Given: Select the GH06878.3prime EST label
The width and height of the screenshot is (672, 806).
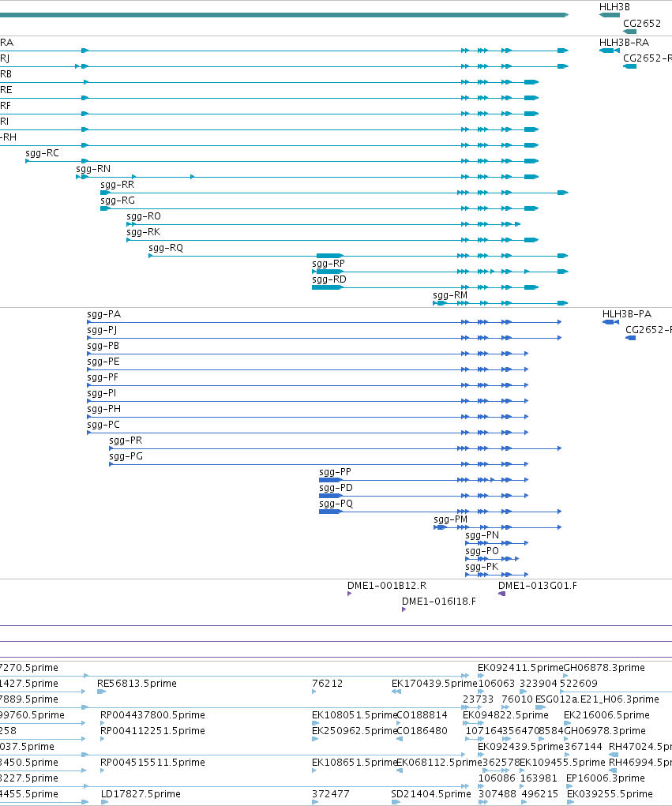Looking at the screenshot, I should [x=605, y=668].
